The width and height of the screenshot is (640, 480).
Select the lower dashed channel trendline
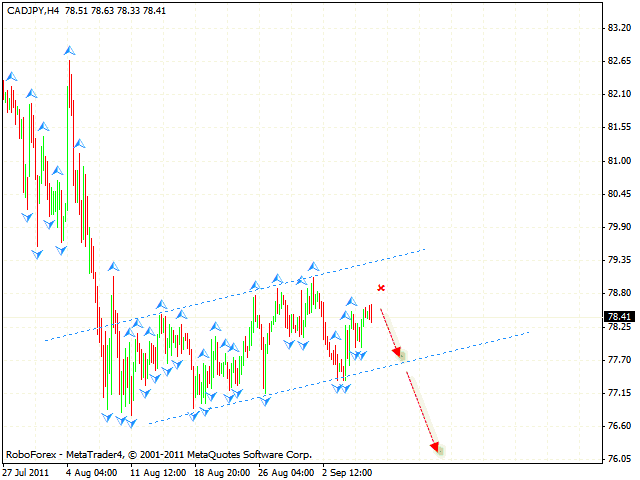pyautogui.click(x=339, y=378)
